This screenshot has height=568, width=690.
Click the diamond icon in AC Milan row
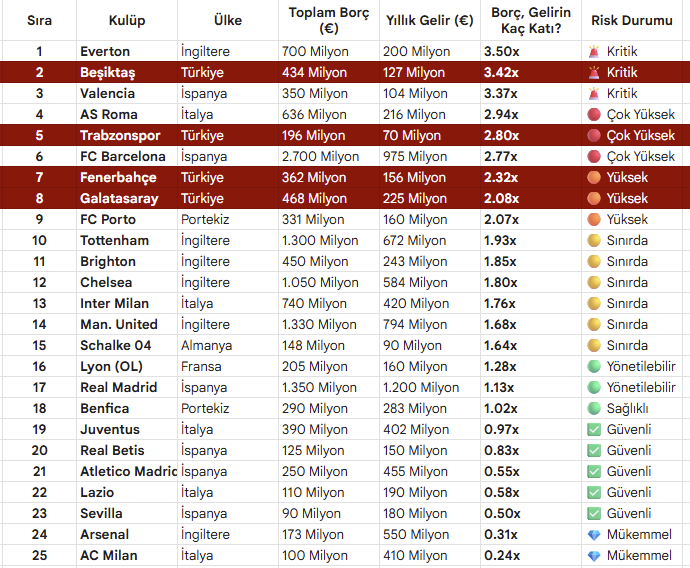pyautogui.click(x=594, y=555)
